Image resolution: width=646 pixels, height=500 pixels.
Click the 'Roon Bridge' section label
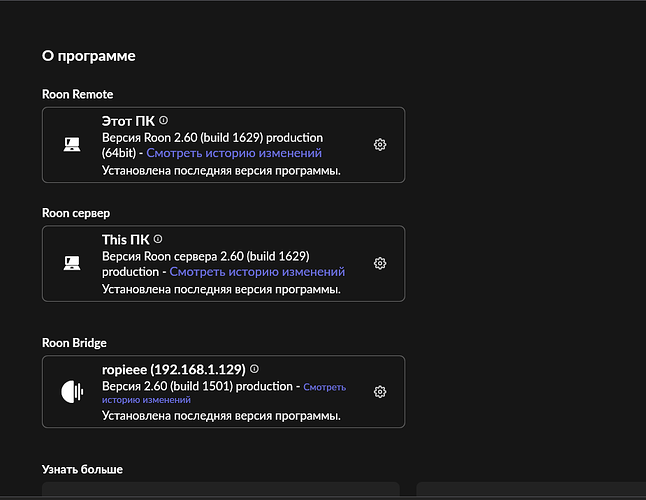(x=74, y=343)
